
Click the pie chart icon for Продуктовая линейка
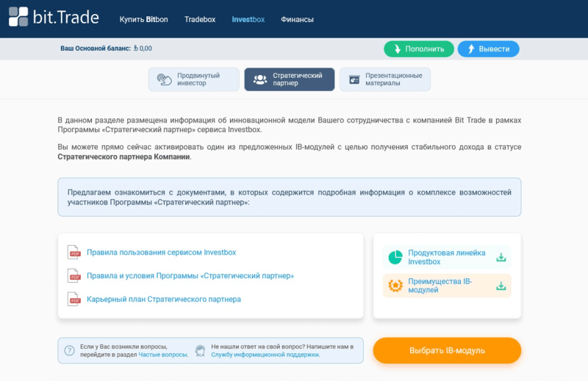(x=395, y=258)
